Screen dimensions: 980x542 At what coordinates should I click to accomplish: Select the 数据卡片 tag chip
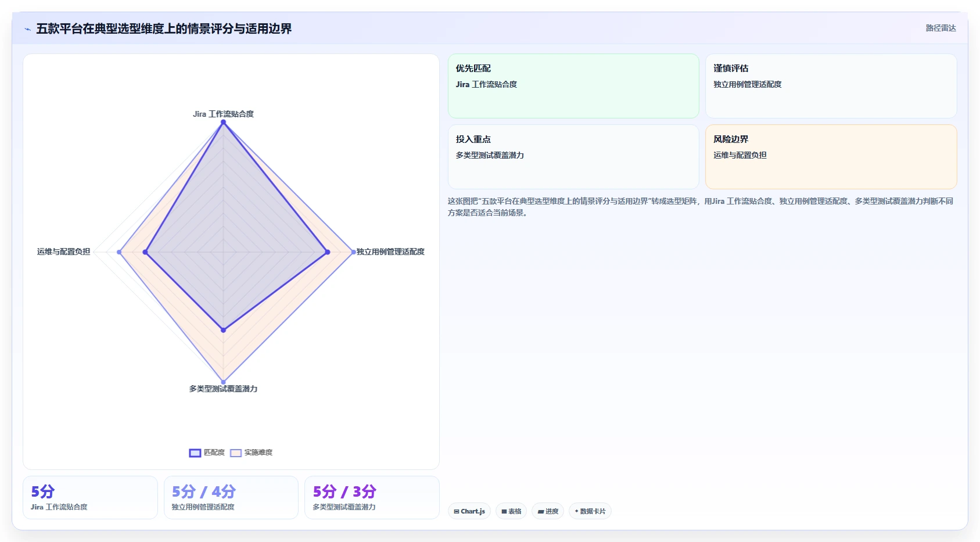click(590, 511)
